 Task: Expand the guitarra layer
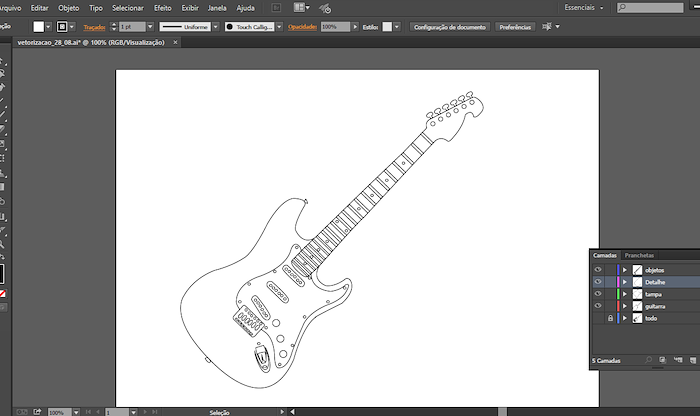[625, 306]
